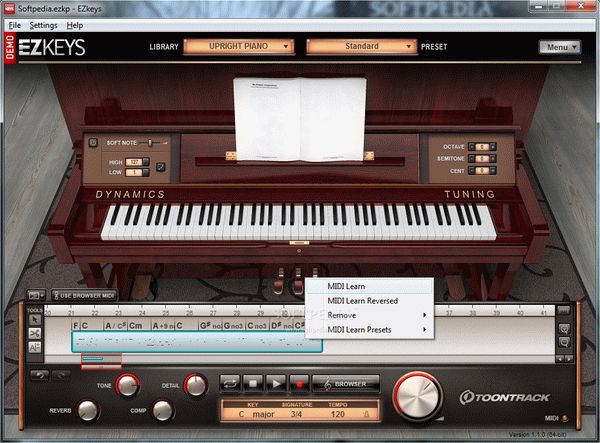This screenshot has height=443, width=600.
Task: Expand the Remove submenu
Action: [370, 315]
